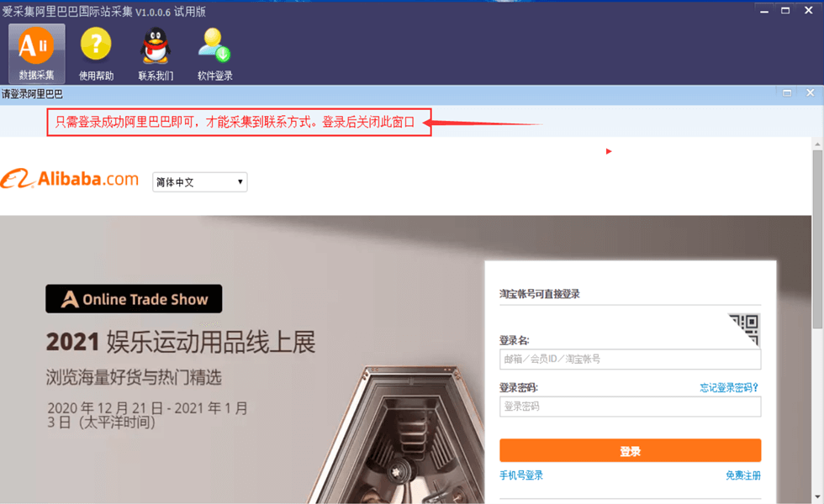Click 2021 娱乐运动用品线上展 banner heading
Image resolution: width=824 pixels, height=504 pixels.
tap(181, 343)
